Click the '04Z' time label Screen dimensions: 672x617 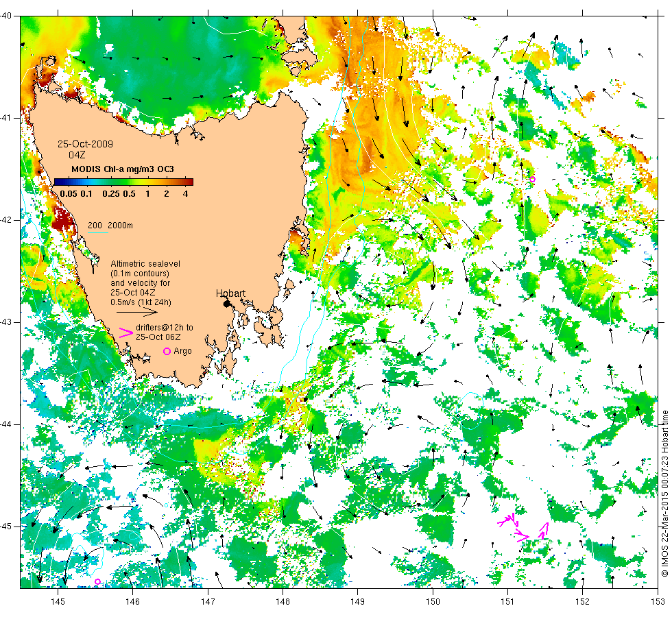[77, 155]
